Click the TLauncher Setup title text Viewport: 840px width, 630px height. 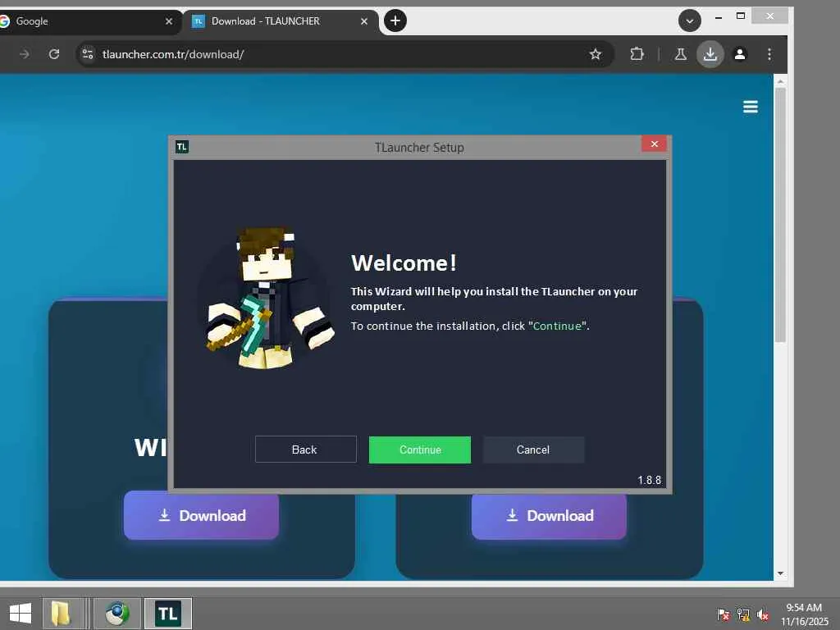coord(419,148)
